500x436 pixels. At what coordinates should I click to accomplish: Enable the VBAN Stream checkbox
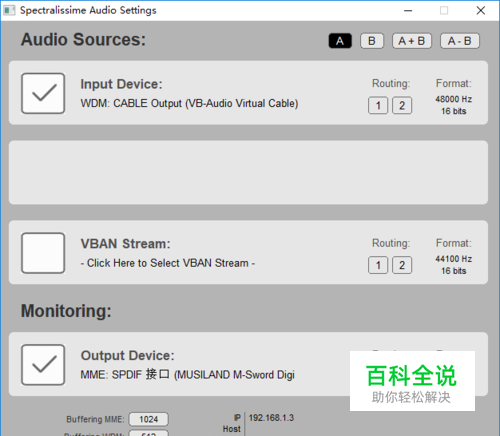pyautogui.click(x=43, y=253)
